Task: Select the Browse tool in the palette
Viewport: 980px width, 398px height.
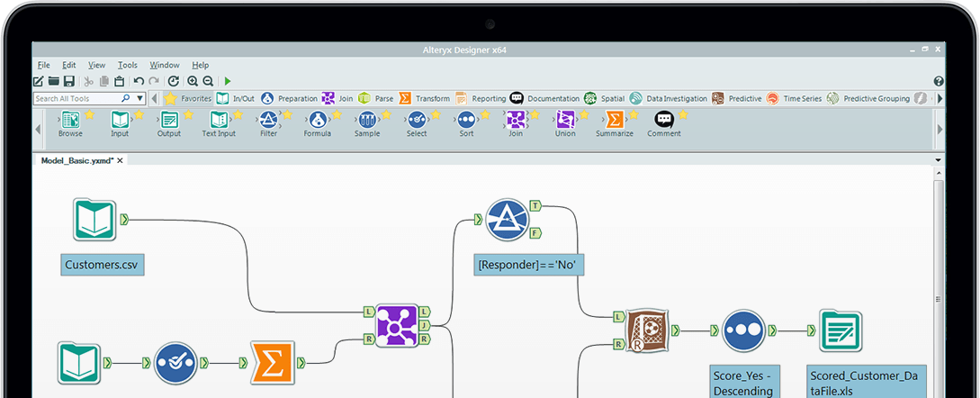Action: coord(70,120)
